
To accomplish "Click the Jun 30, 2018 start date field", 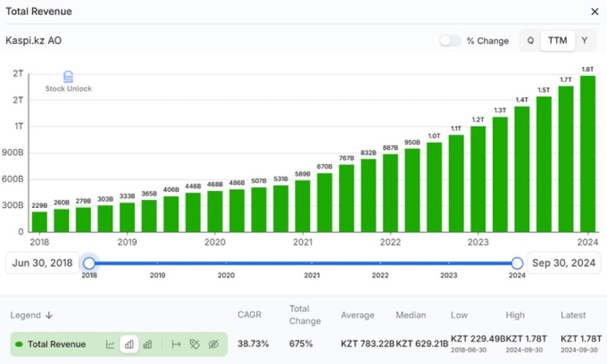I will tap(42, 263).
